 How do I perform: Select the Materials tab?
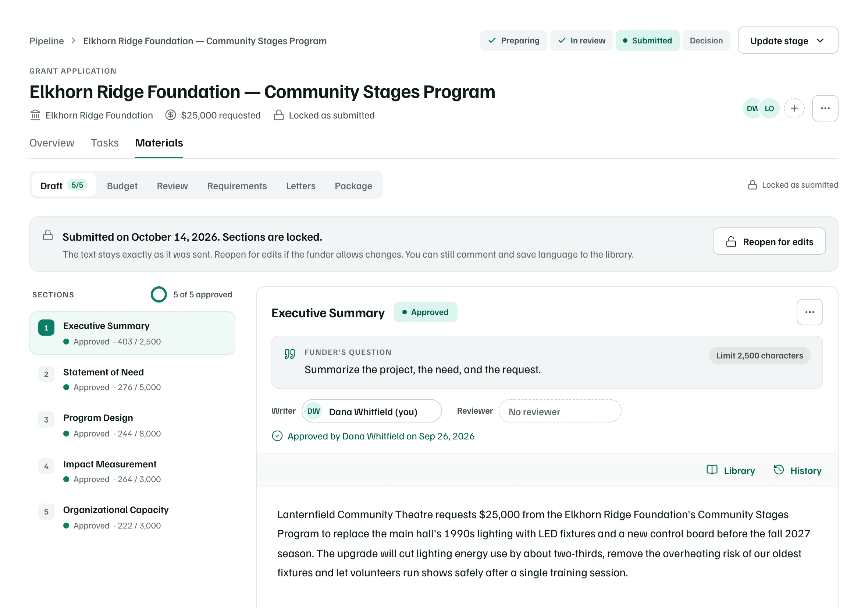[x=159, y=143]
